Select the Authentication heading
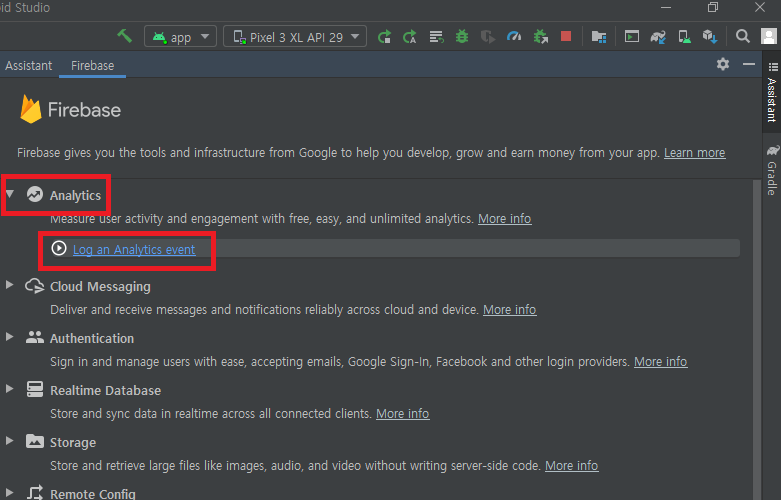Image resolution: width=781 pixels, height=500 pixels. [92, 339]
